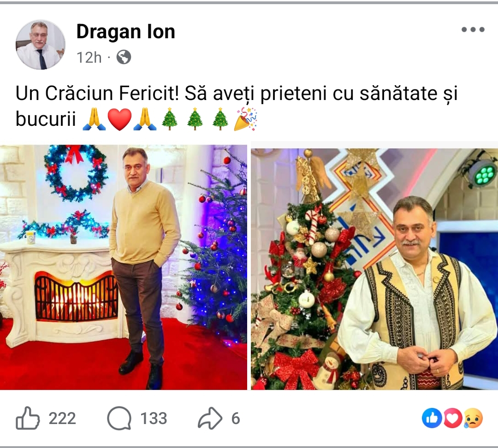Image resolution: width=498 pixels, height=448 pixels.
Task: Open comments via speech bubble icon
Action: tap(119, 419)
